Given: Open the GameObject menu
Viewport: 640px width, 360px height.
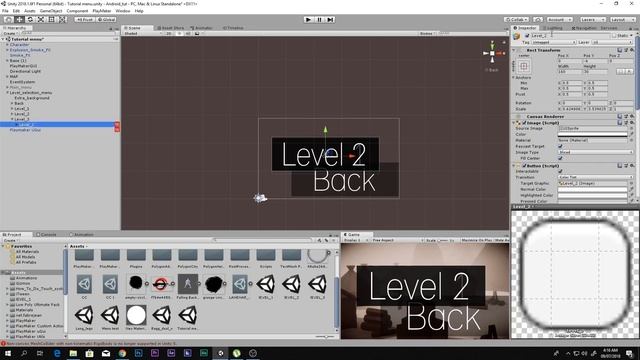Looking at the screenshot, I should point(51,11).
